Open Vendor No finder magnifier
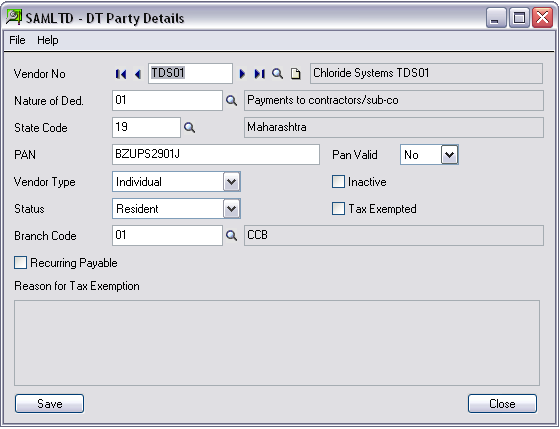 [x=277, y=74]
